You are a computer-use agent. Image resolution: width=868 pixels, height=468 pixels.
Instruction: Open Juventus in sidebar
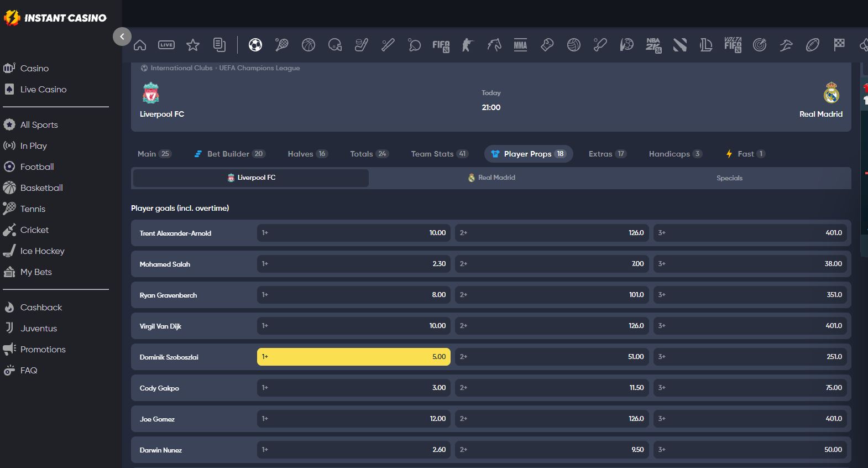coord(39,328)
